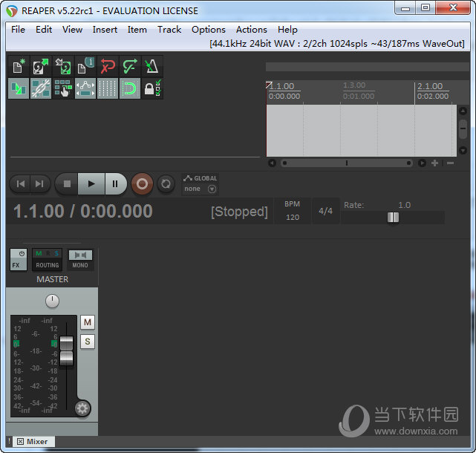Viewport: 476px width, 453px height.
Task: Click the 4/4 time signature field
Action: (326, 211)
